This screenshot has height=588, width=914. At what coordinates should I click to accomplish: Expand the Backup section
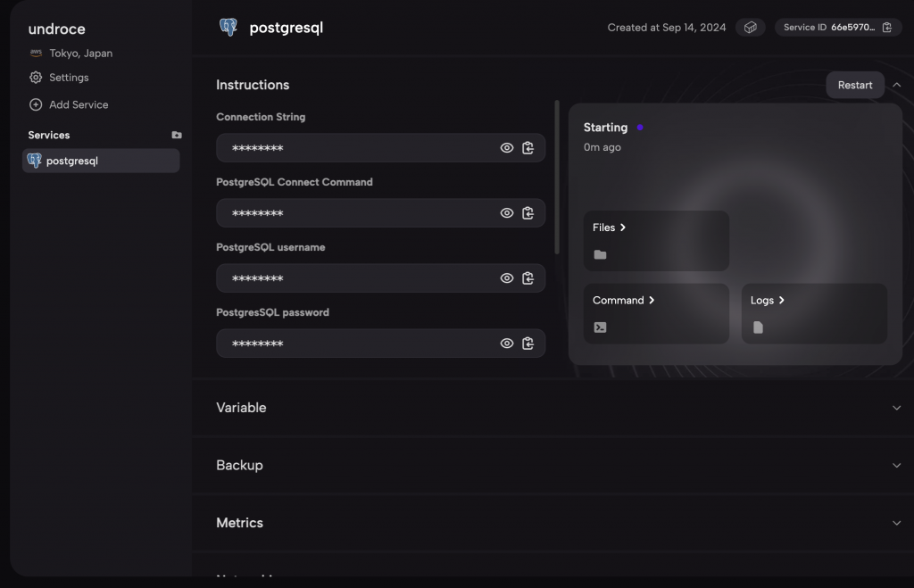coord(896,466)
